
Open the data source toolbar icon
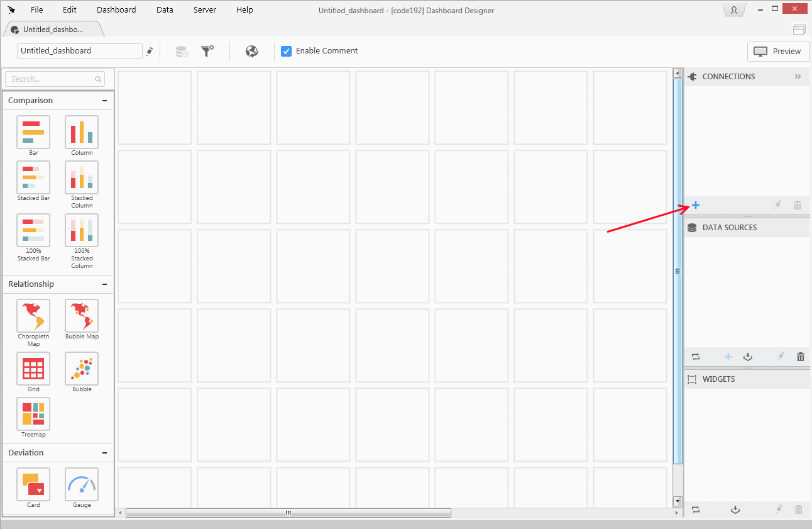(x=182, y=52)
